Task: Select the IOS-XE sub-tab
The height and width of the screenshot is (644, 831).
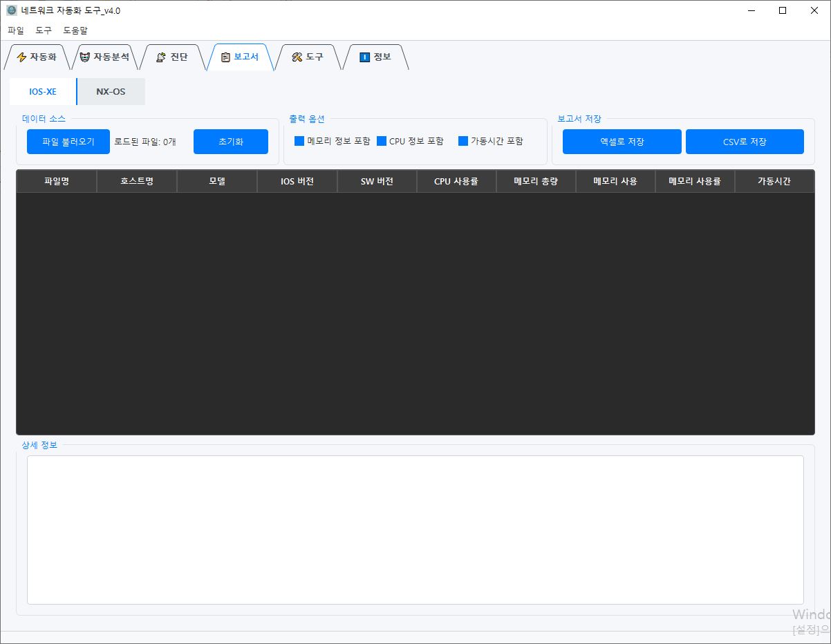Action: [43, 91]
